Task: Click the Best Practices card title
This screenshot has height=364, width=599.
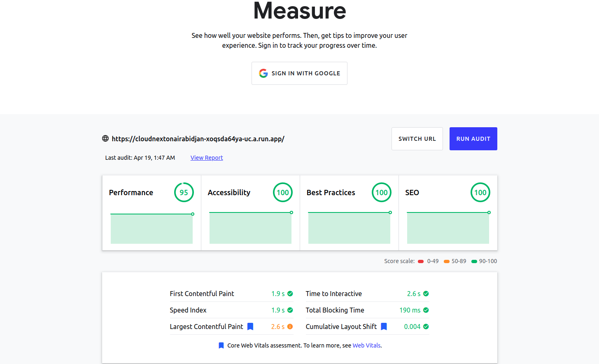Action: (331, 192)
